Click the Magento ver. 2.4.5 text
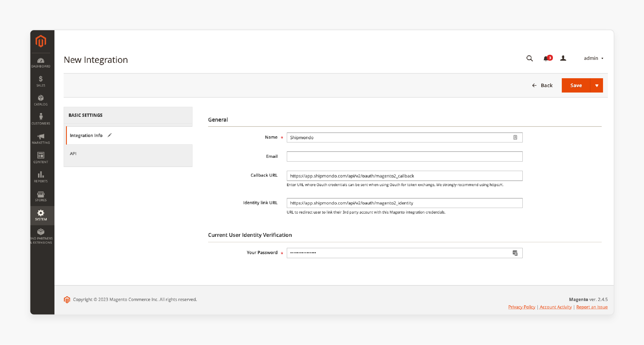 click(x=588, y=299)
